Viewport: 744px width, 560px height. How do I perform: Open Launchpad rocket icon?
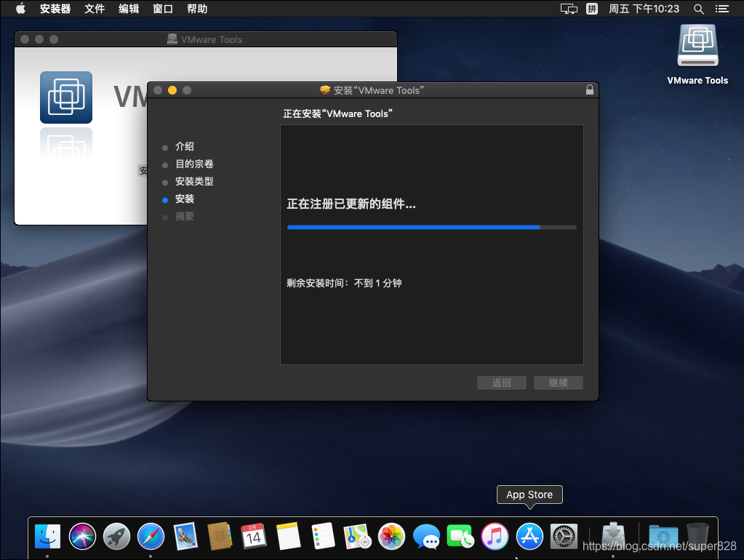point(116,536)
